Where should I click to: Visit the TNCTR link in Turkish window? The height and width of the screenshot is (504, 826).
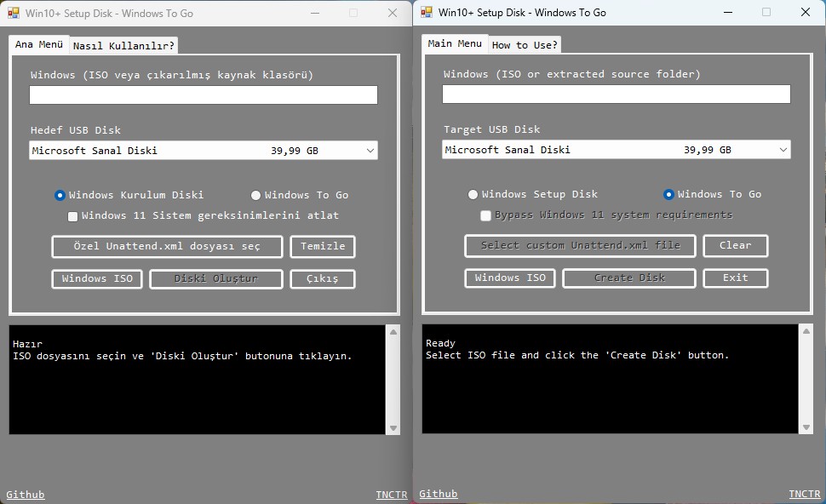click(392, 494)
